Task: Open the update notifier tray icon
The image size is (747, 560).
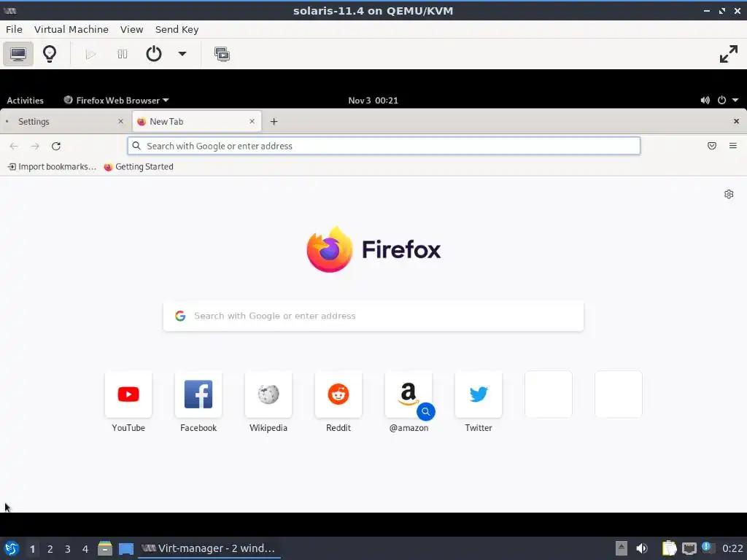Action: coord(708,548)
